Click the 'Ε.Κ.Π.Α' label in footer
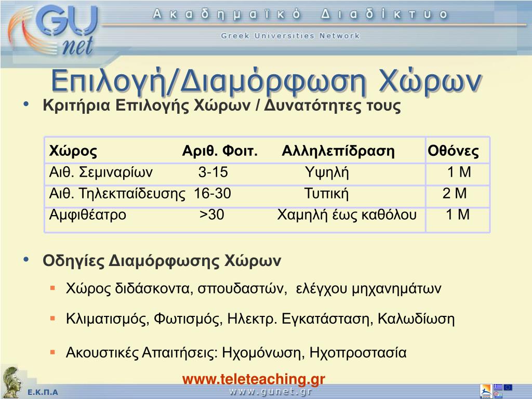Image resolution: width=532 pixels, height=399 pixels. (x=43, y=393)
